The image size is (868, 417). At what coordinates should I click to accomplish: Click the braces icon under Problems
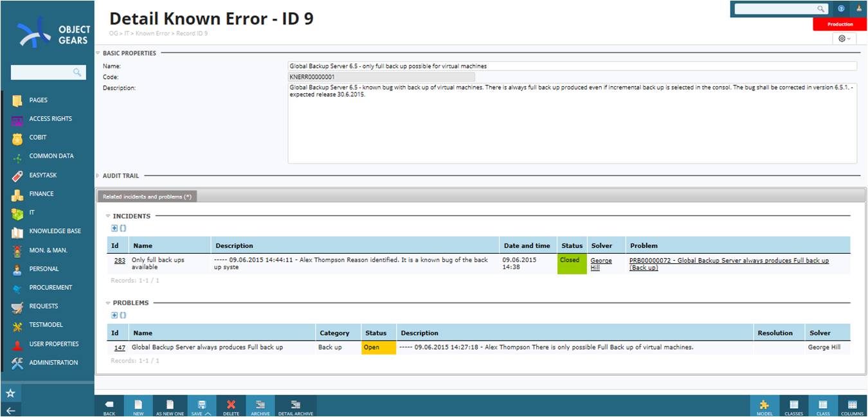(x=123, y=315)
